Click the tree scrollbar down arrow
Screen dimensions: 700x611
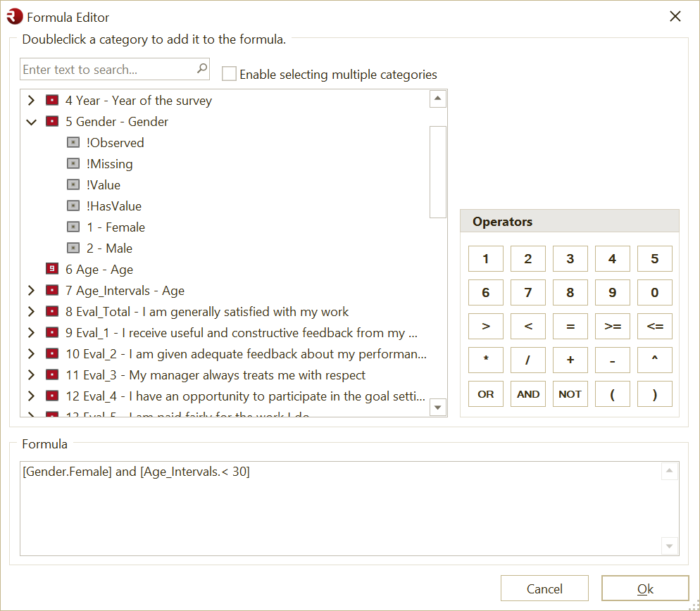click(x=437, y=407)
